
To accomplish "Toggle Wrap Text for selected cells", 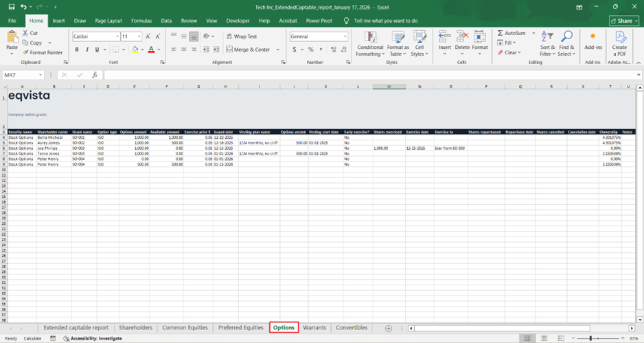I will pyautogui.click(x=240, y=36).
